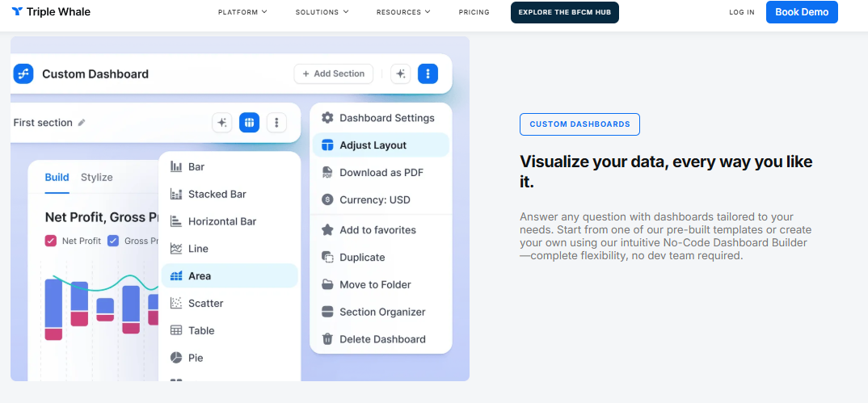Click the gear icon for Dashboard Settings
The image size is (868, 403).
pos(327,118)
